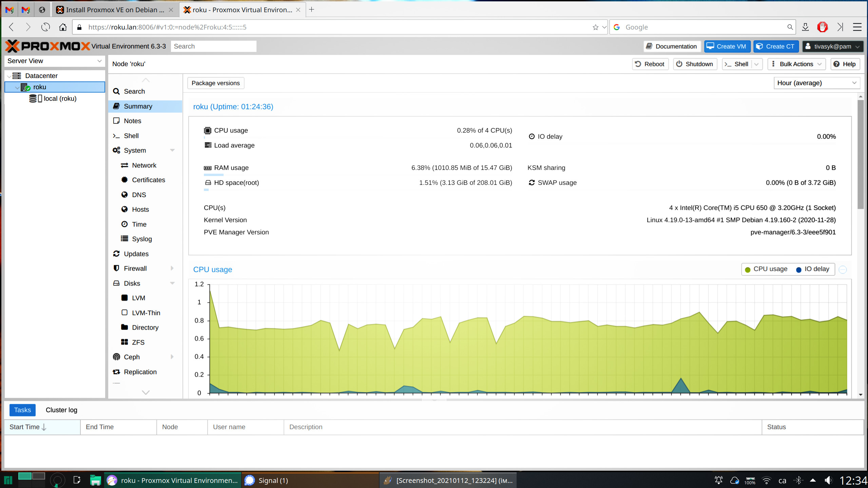Screen dimensions: 868x488
Task: Open the Hour (average) timeframe dropdown
Action: (x=817, y=83)
